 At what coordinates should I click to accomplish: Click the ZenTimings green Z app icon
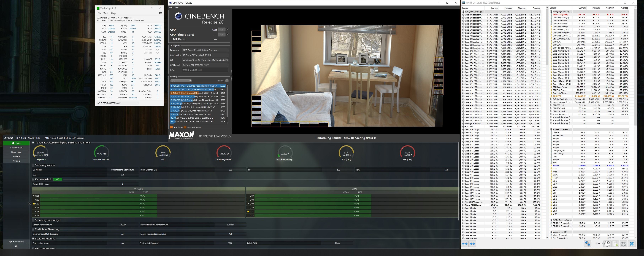point(98,8)
